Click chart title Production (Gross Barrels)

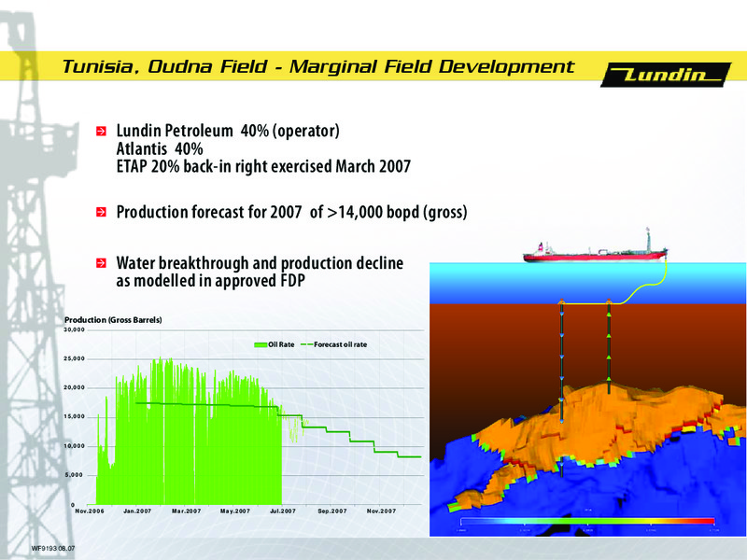pyautogui.click(x=113, y=320)
